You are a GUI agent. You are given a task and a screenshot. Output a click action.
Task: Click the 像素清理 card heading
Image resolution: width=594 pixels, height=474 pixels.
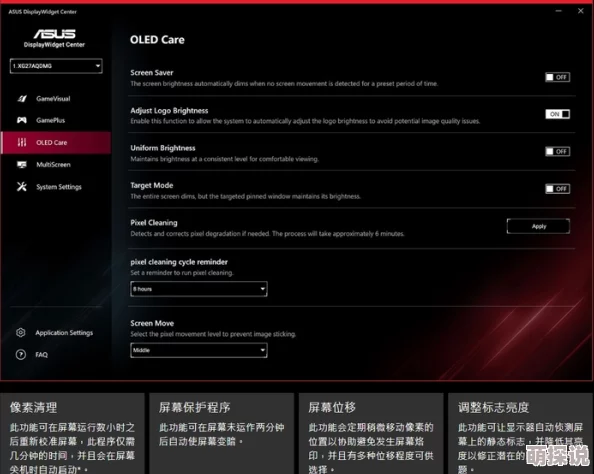click(33, 408)
